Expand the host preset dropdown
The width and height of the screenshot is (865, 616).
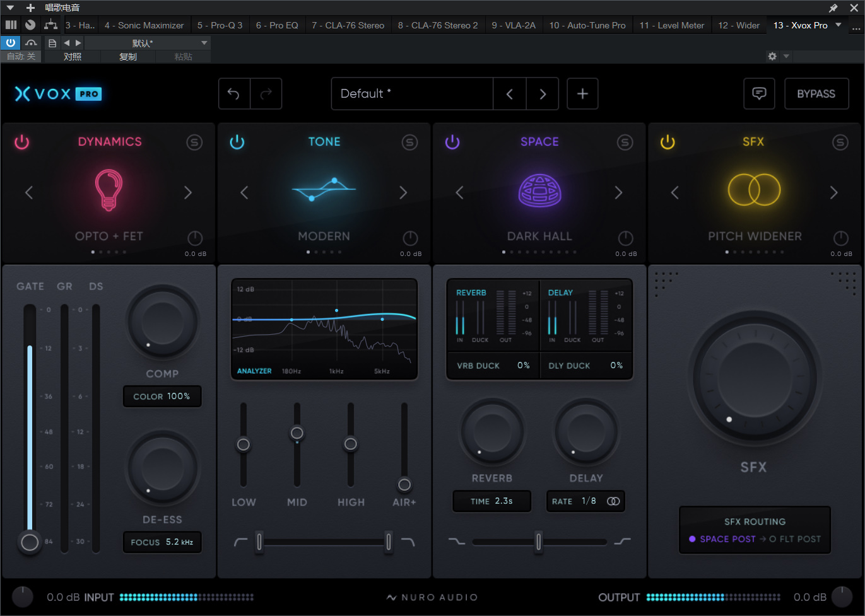pyautogui.click(x=204, y=43)
